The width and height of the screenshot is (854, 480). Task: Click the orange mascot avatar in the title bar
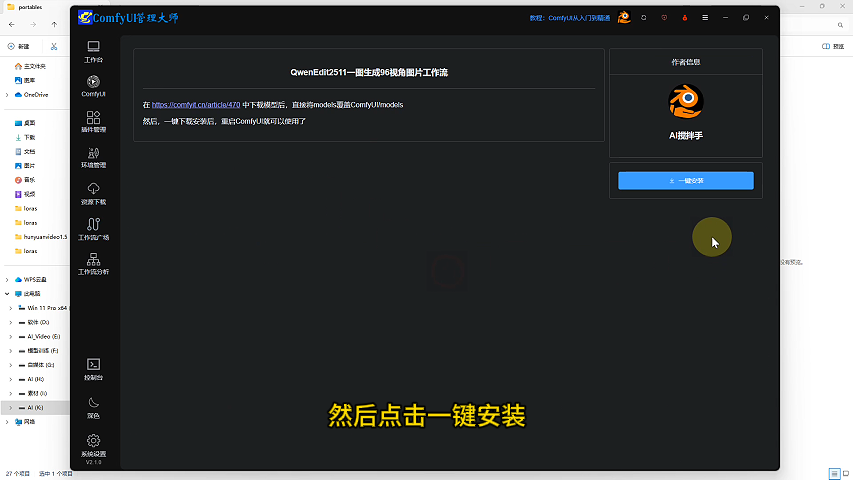pos(624,17)
